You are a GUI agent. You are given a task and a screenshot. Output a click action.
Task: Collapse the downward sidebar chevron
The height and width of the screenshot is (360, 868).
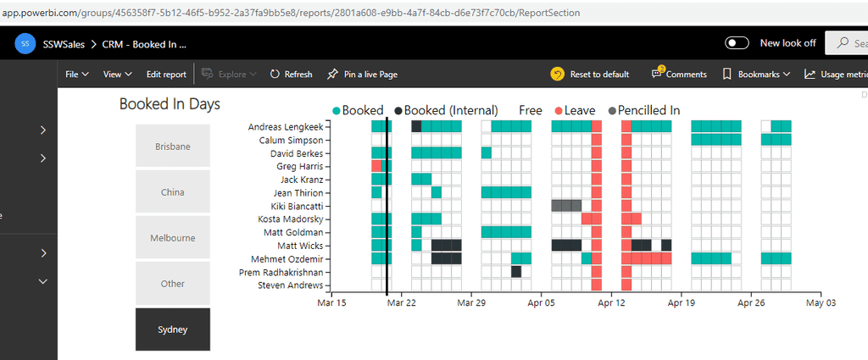tap(42, 281)
